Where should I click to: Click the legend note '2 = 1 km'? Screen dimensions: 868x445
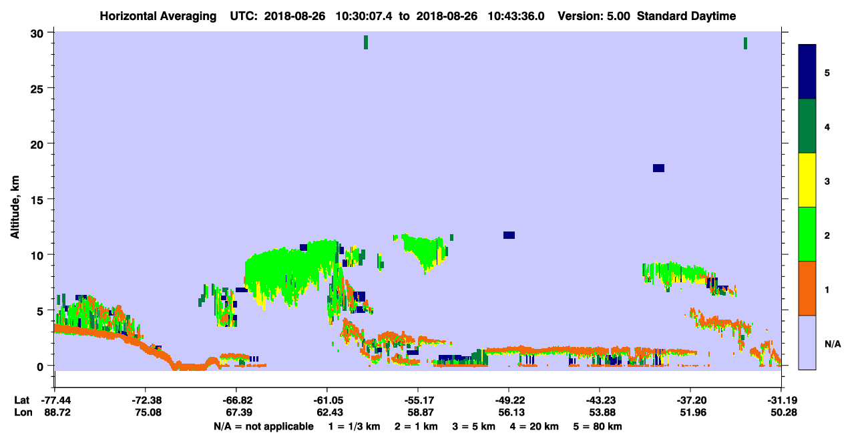coord(416,426)
